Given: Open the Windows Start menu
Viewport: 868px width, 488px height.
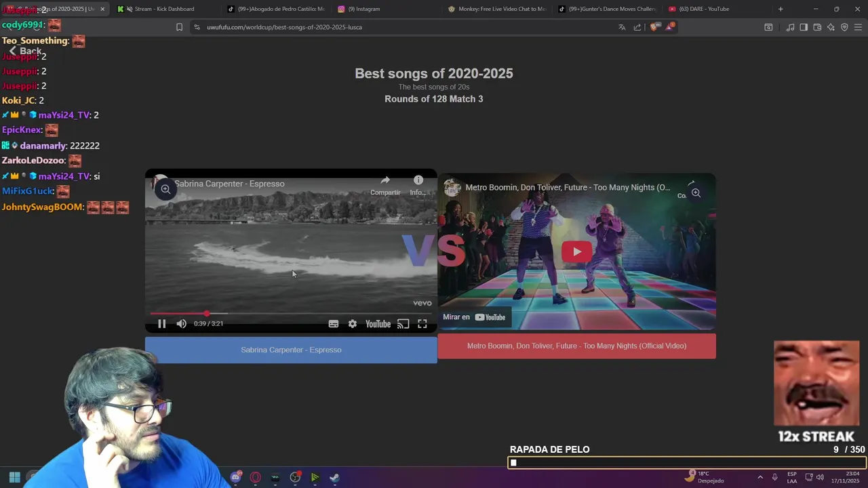Looking at the screenshot, I should coord(15,477).
